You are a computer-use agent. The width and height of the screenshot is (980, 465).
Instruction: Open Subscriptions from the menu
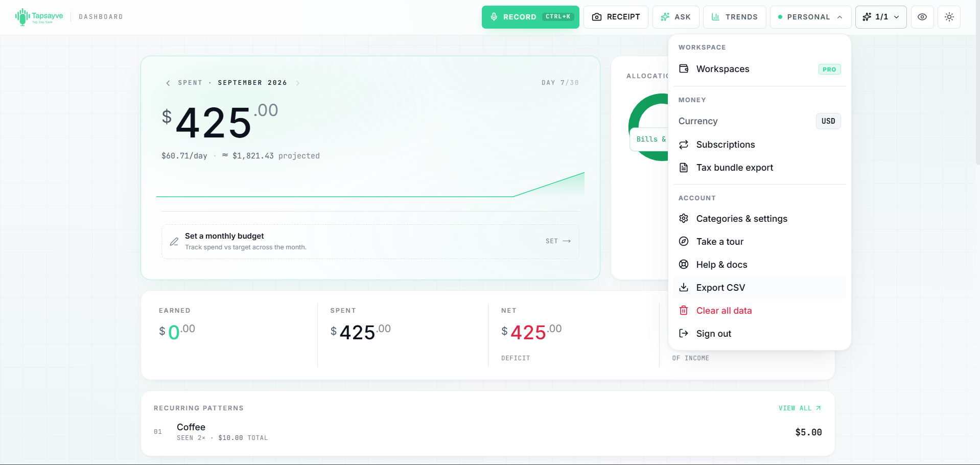tap(760, 145)
